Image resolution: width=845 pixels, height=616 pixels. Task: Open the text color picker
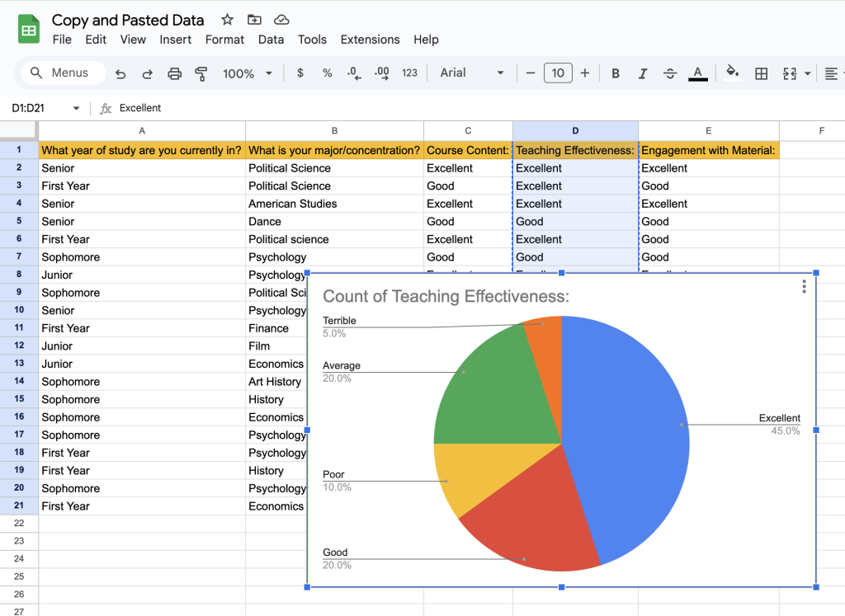click(x=698, y=73)
